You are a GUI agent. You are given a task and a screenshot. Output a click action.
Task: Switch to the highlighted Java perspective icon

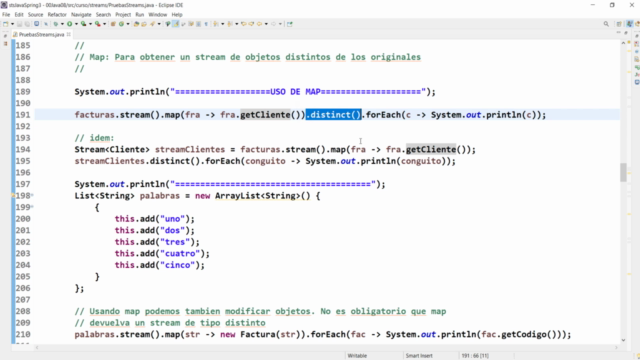[629, 24]
